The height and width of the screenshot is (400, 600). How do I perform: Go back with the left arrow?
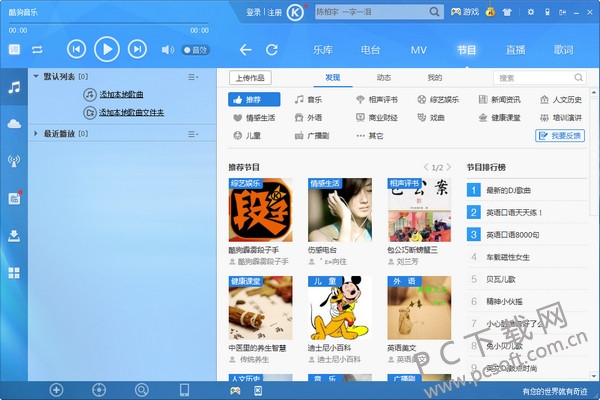point(245,50)
